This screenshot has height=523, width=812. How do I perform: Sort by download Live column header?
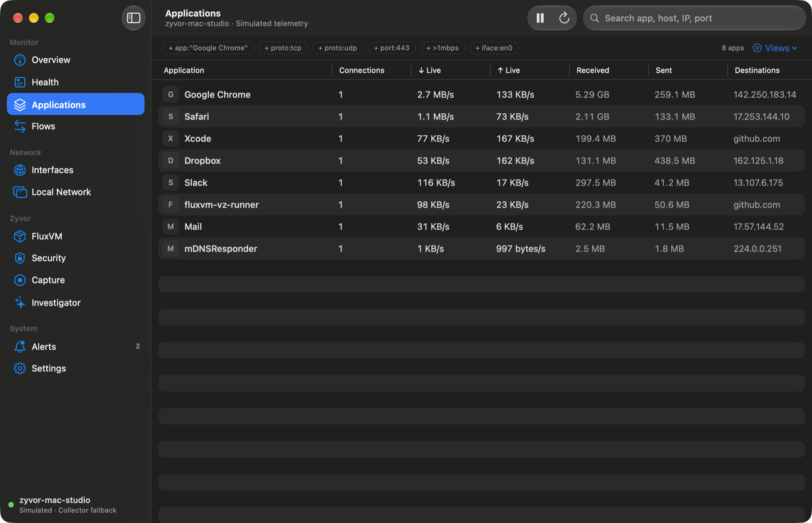(x=429, y=70)
